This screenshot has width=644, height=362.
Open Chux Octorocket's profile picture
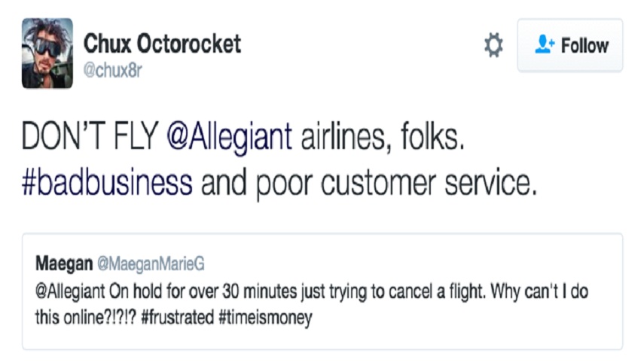(47, 53)
